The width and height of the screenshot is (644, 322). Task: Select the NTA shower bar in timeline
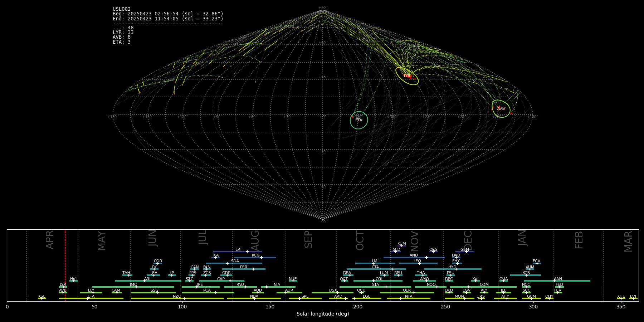pos(409,298)
